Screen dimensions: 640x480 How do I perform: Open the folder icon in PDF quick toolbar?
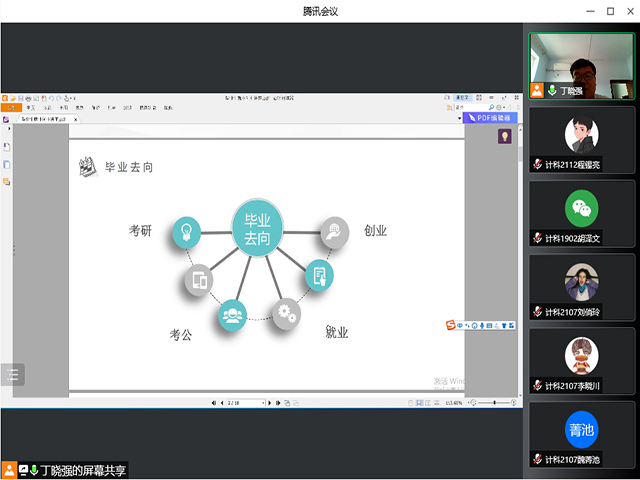[x=13, y=98]
